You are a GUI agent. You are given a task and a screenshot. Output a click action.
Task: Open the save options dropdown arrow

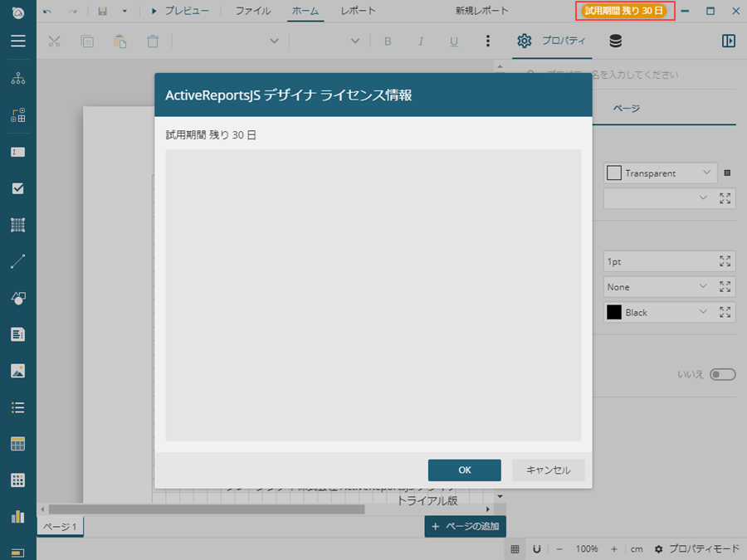pos(124,11)
